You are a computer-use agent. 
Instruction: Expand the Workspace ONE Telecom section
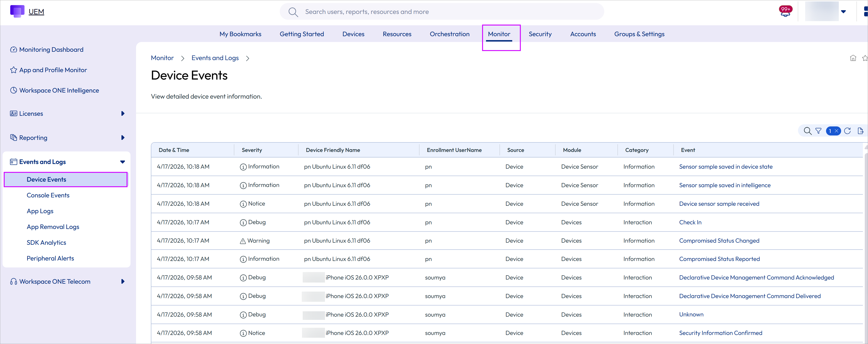pyautogui.click(x=123, y=282)
